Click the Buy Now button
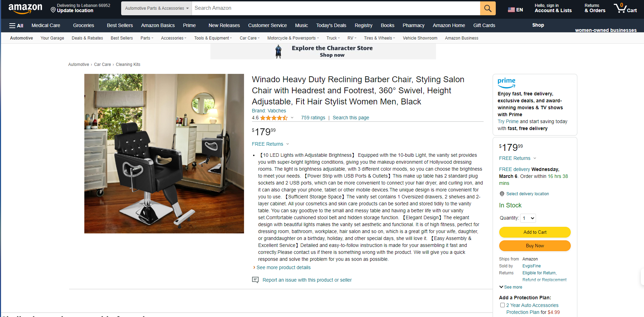This screenshot has height=317, width=644. [x=535, y=246]
